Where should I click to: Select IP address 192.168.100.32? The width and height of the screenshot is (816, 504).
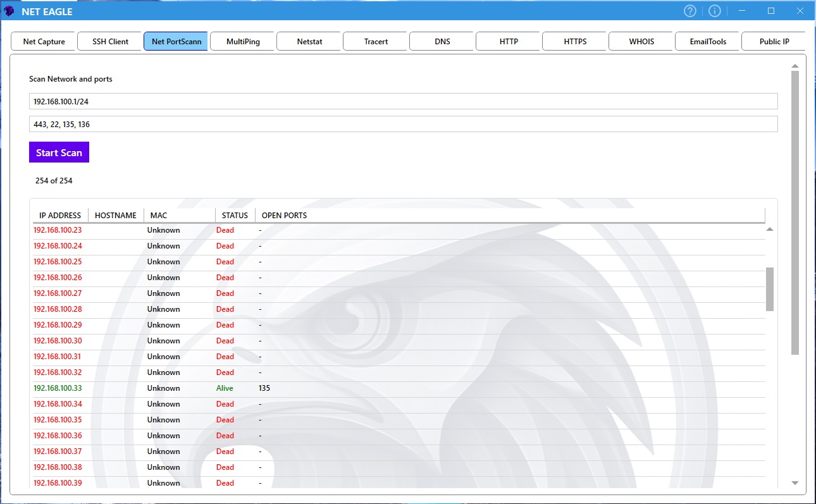[x=58, y=372]
